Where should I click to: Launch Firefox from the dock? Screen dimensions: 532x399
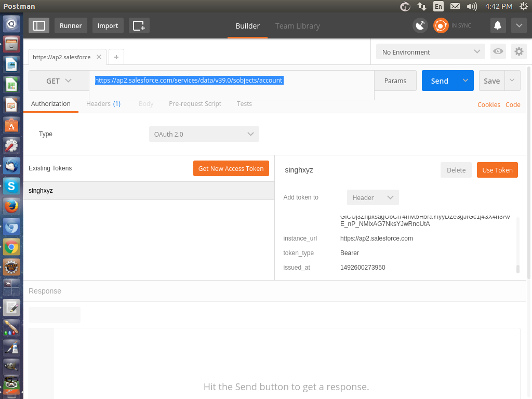[11, 207]
